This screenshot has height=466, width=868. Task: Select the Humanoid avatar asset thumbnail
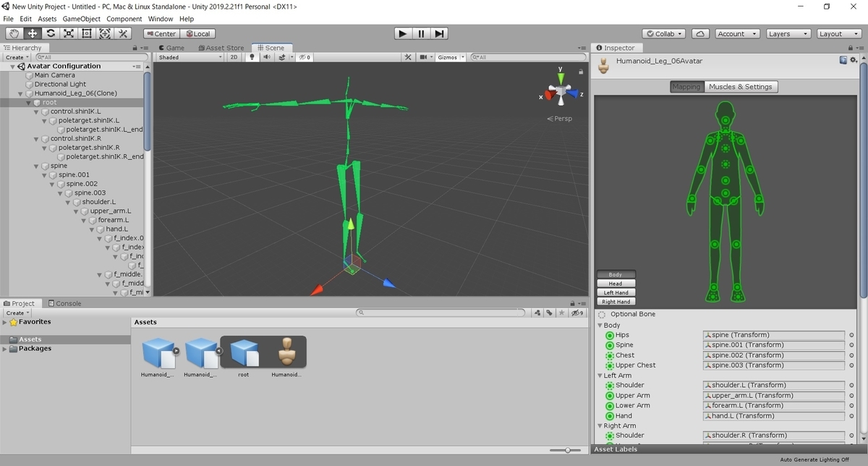pos(286,353)
